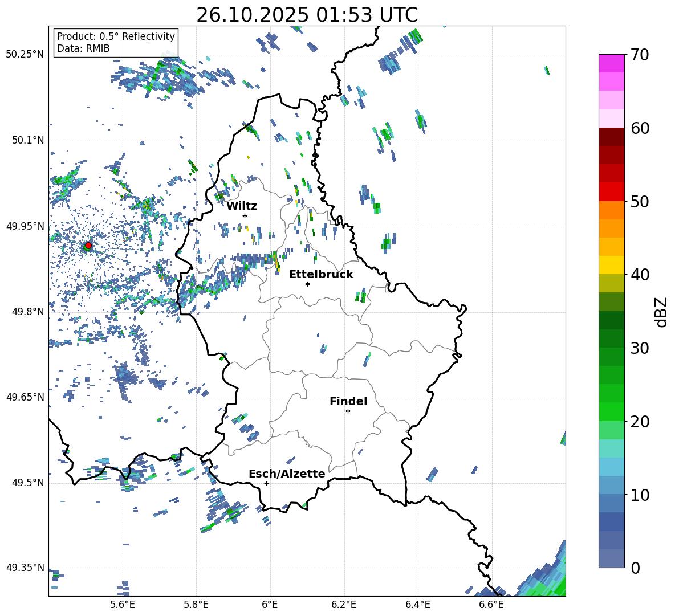Click the 6.2°E longitude label
The height and width of the screenshot is (616, 675).
pos(344,605)
